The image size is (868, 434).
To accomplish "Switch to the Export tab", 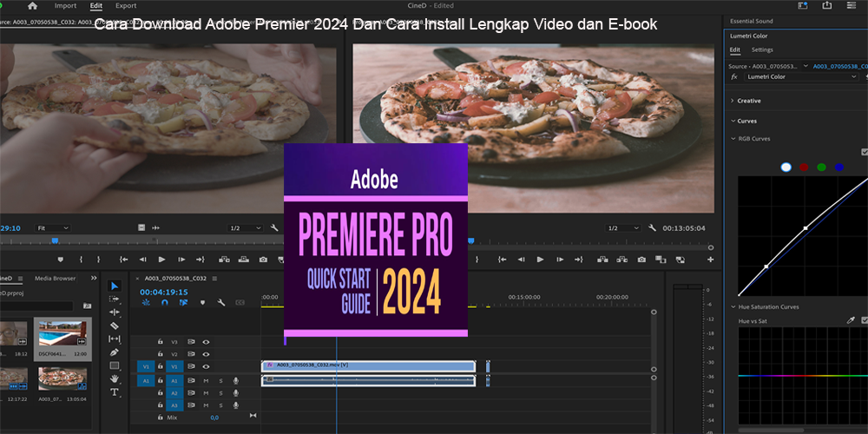I will 126,5.
